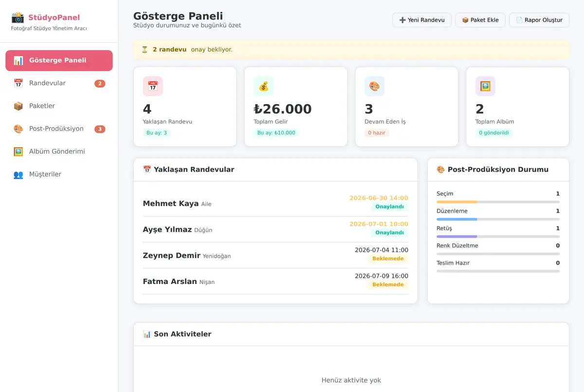Open Post-Prodüksiyon from the sidebar
Screen dimensions: 584x392
[59, 129]
